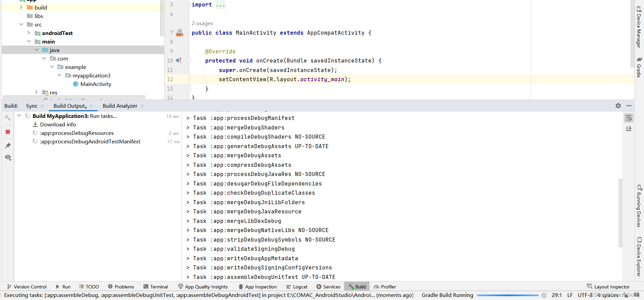This screenshot has width=644, height=300.
Task: Toggle soft-wrap in Build output
Action: tap(629, 118)
